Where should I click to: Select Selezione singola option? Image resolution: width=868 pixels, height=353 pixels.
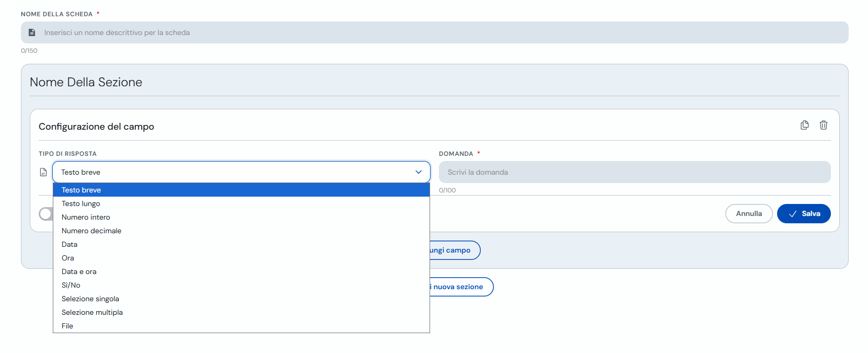pos(241,299)
